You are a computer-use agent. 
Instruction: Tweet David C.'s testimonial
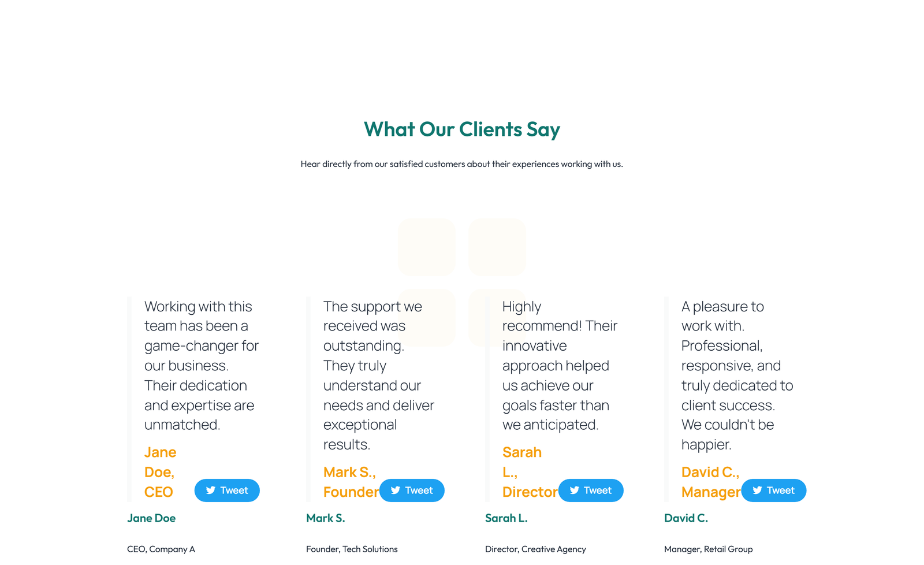pyautogui.click(x=774, y=490)
